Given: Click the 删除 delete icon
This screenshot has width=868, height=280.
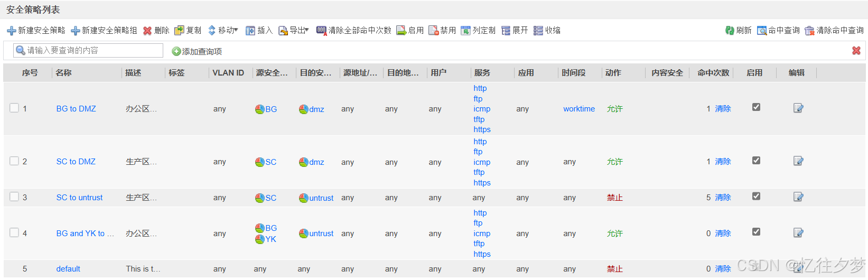Looking at the screenshot, I should pyautogui.click(x=147, y=31).
